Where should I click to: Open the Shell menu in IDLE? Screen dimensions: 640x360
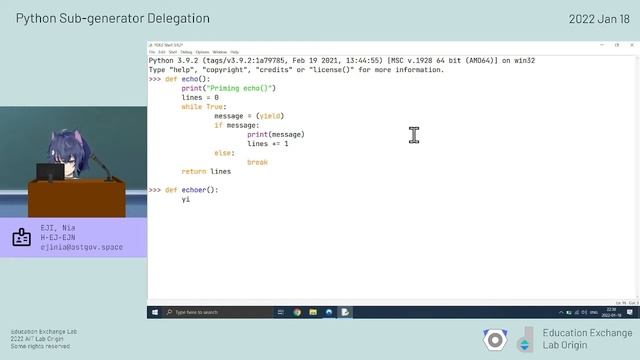pyautogui.click(x=173, y=52)
